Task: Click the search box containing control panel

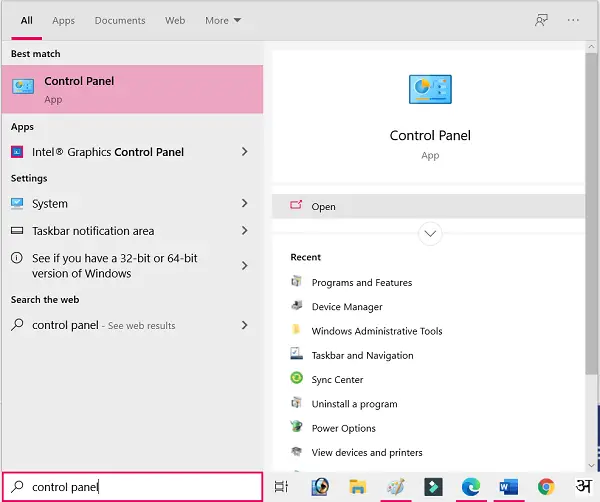Action: 132,487
